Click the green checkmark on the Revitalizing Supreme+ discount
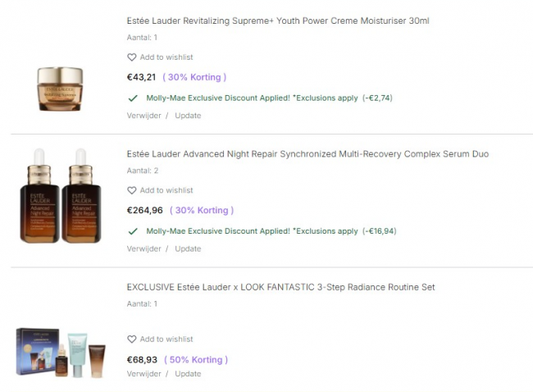The image size is (533, 392). click(132, 98)
